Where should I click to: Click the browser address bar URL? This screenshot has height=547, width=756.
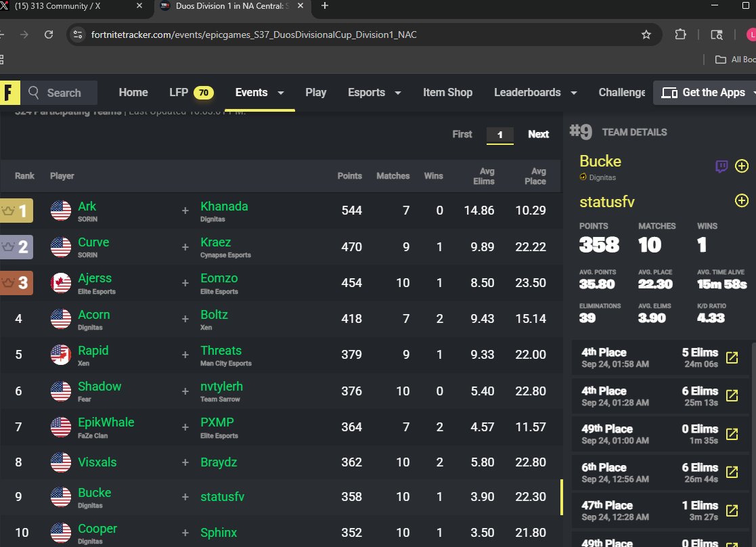[x=254, y=35]
